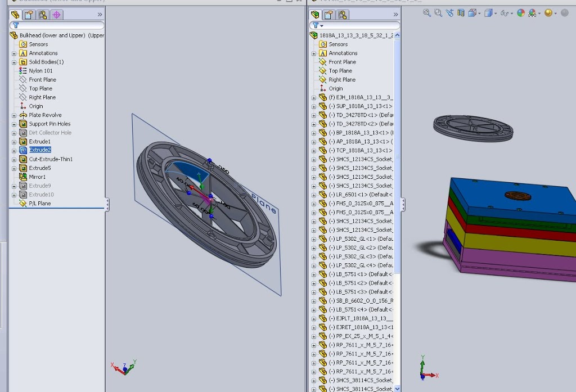
Task: Open assembly FeatureManager tab in right panel
Action: pyautogui.click(x=315, y=15)
